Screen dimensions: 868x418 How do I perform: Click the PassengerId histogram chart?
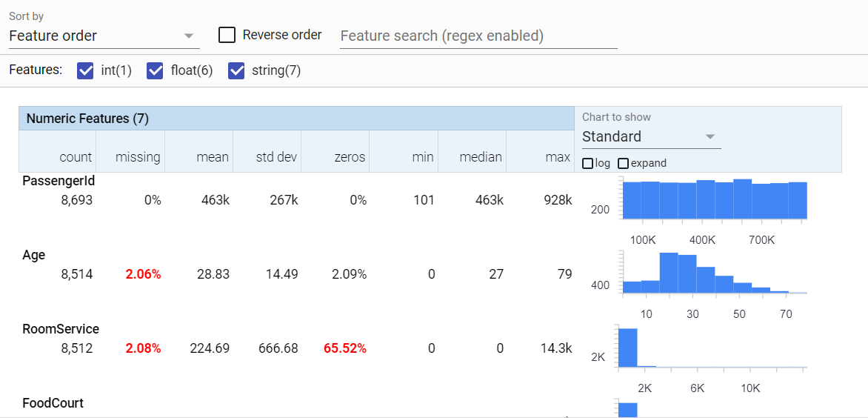(715, 200)
